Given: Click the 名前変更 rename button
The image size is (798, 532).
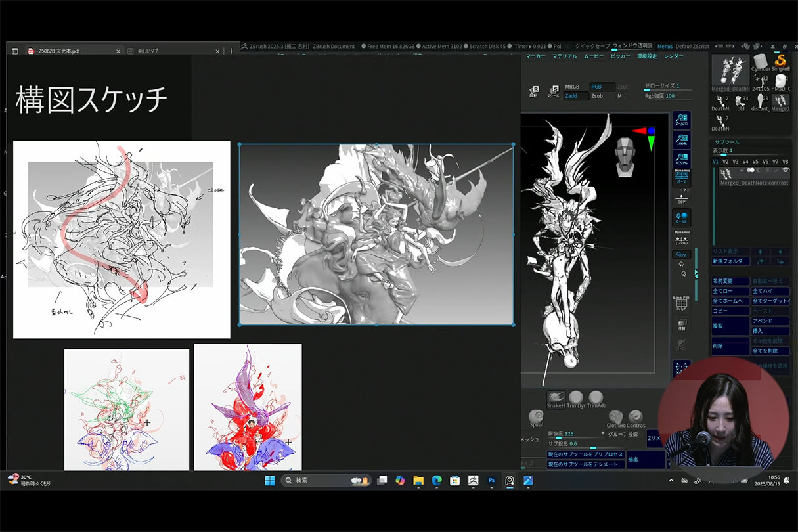Looking at the screenshot, I should 730,281.
